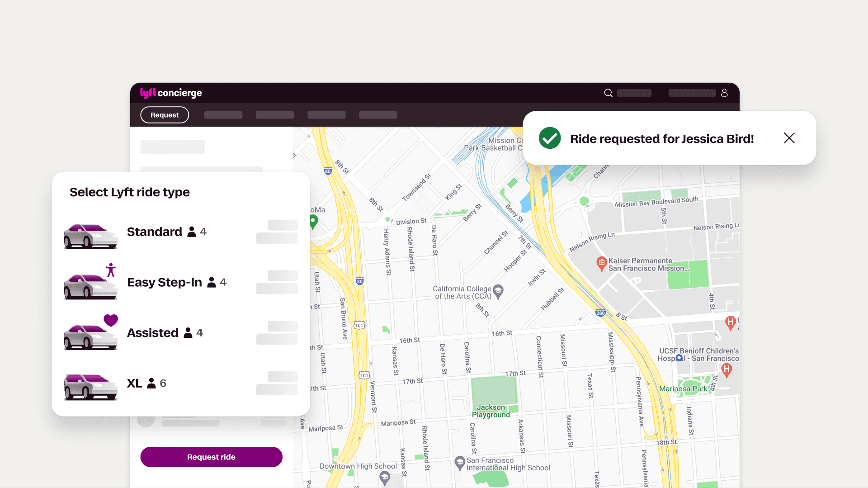Image resolution: width=868 pixels, height=488 pixels.
Task: Click the XL vehicle icon
Action: coord(90,387)
